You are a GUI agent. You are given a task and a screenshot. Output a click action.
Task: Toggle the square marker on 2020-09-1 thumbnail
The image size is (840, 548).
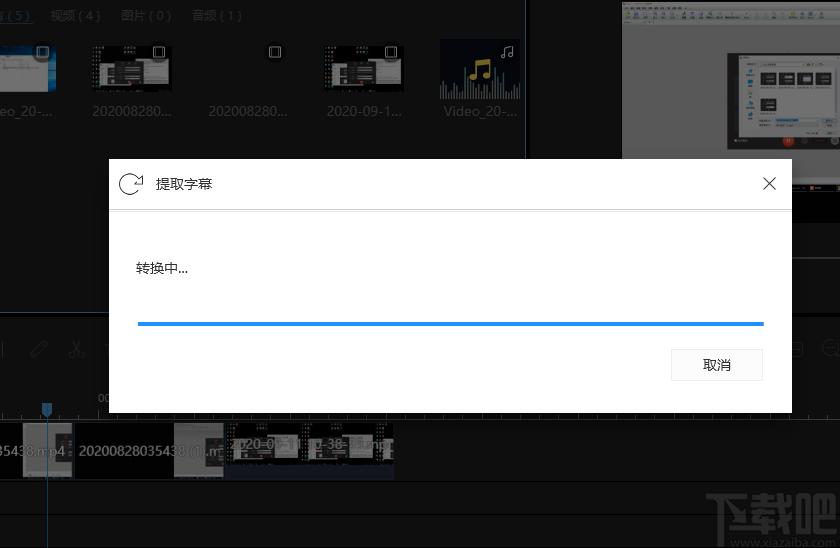pos(391,52)
